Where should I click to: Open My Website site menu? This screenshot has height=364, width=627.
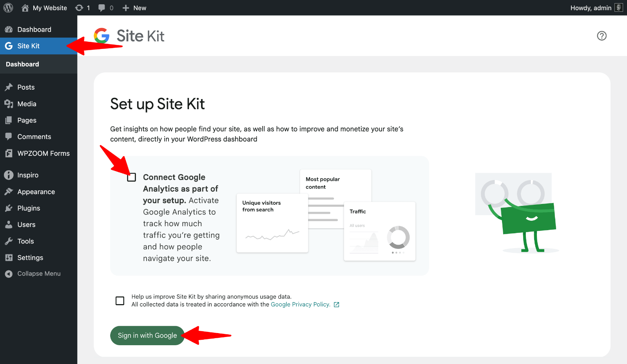pyautogui.click(x=44, y=8)
